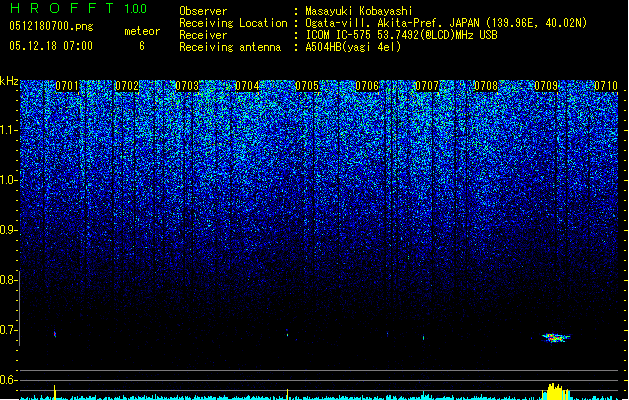
Task: Click the 0.6 frequency axis label
Action: [8, 380]
